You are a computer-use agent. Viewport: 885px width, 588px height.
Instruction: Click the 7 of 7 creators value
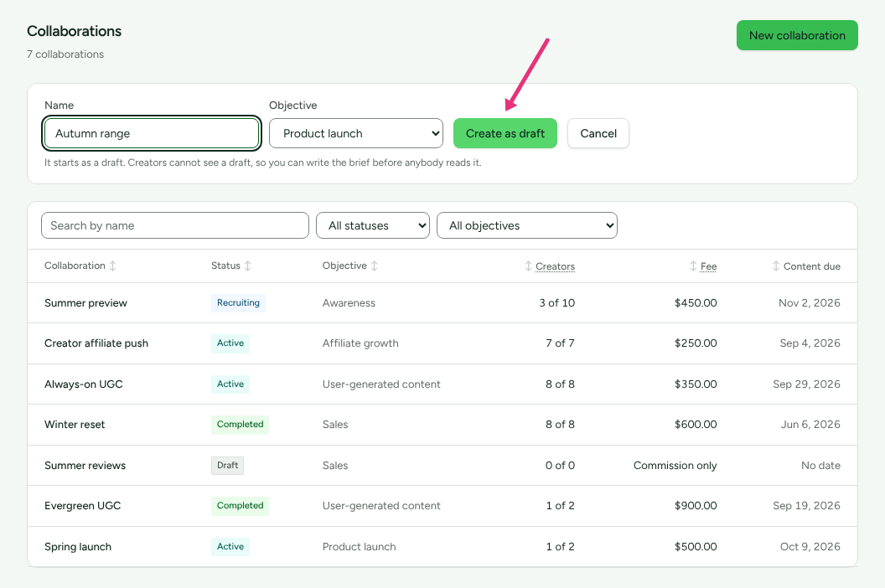pyautogui.click(x=560, y=343)
